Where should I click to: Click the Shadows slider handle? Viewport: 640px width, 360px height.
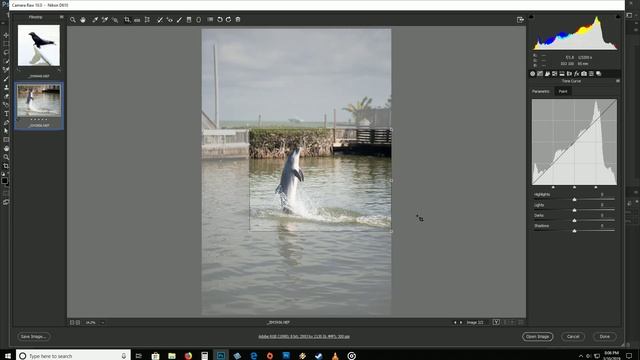click(574, 231)
